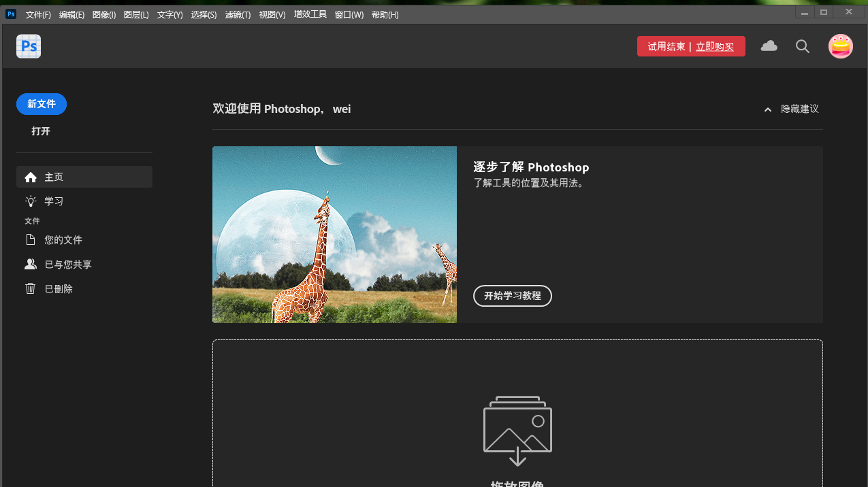The image size is (868, 487).
Task: Open 已删除 in the sidebar
Action: tap(84, 289)
